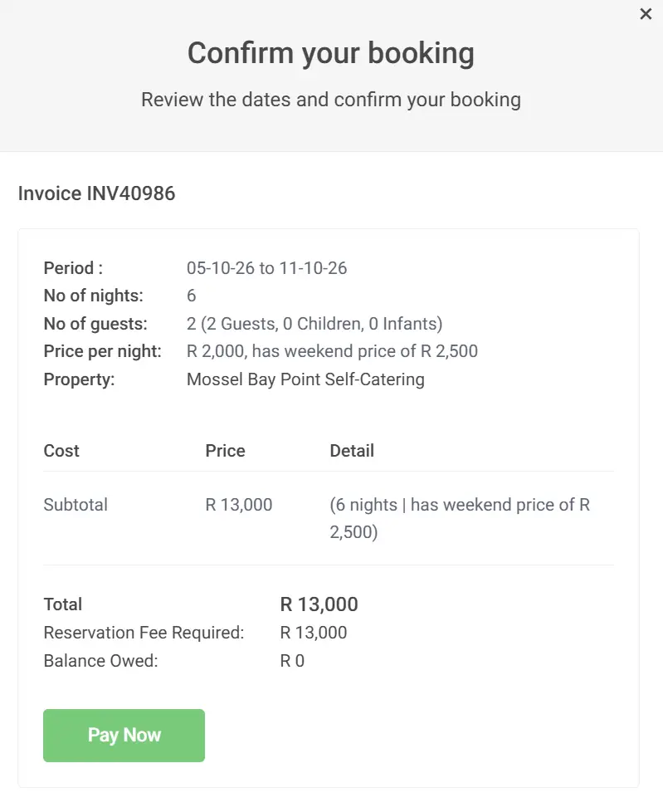Click the Cost column header
663x812 pixels.
(61, 451)
